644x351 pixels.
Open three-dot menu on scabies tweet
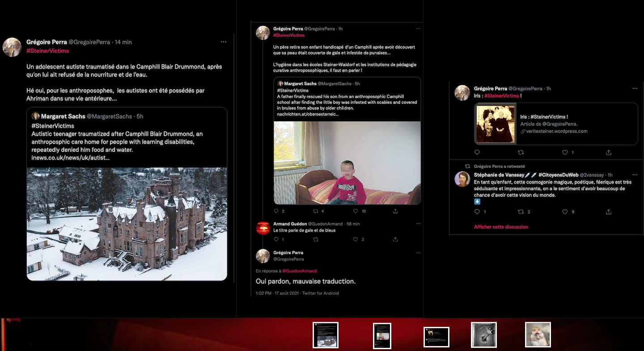(418, 29)
